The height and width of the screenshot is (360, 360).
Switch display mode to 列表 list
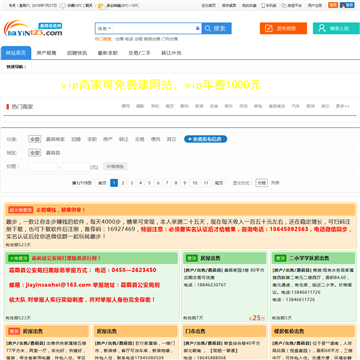275,183
